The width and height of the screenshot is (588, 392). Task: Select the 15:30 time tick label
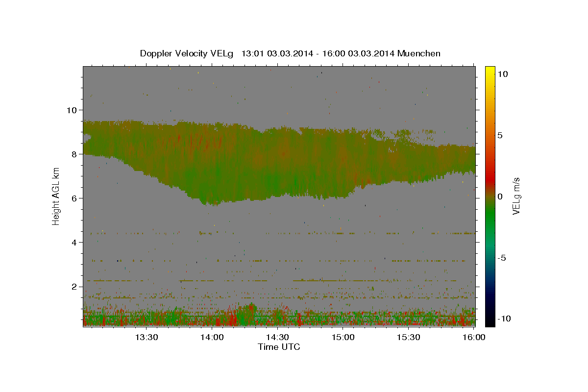[408, 337]
